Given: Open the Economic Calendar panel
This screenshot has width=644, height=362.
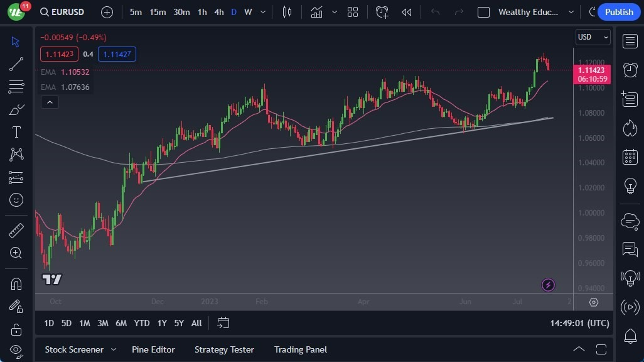Looking at the screenshot, I should point(630,157).
